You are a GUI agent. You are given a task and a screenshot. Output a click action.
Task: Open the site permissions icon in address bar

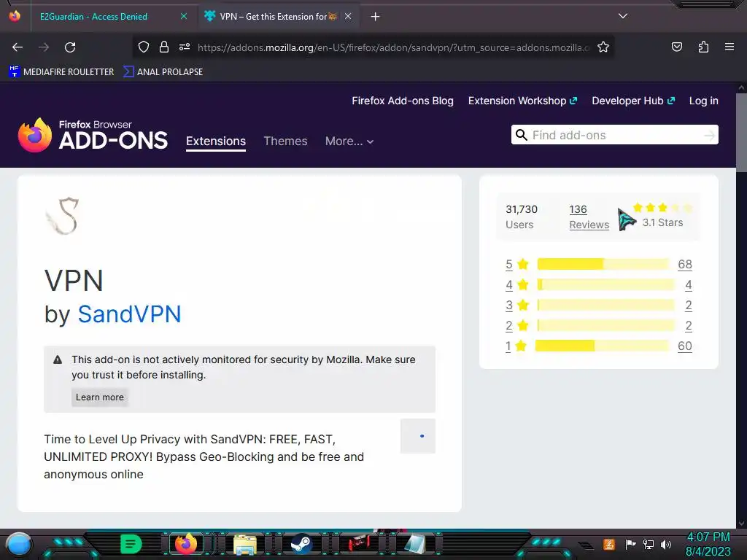185,47
